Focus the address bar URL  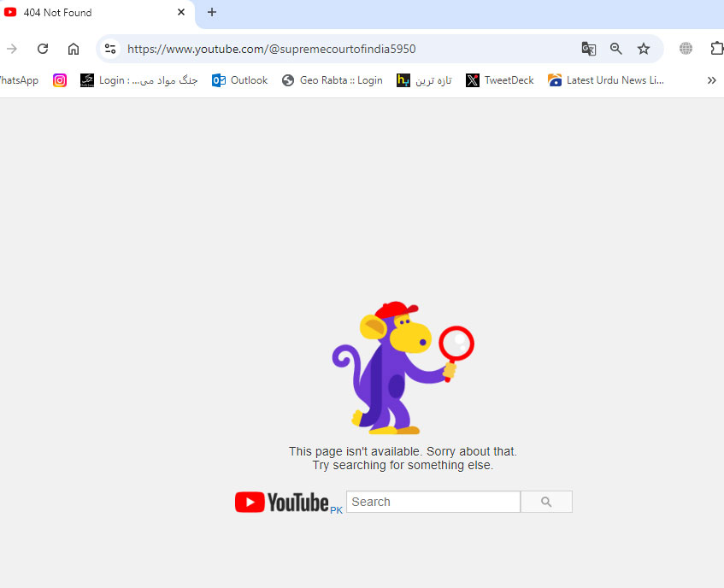pos(272,49)
